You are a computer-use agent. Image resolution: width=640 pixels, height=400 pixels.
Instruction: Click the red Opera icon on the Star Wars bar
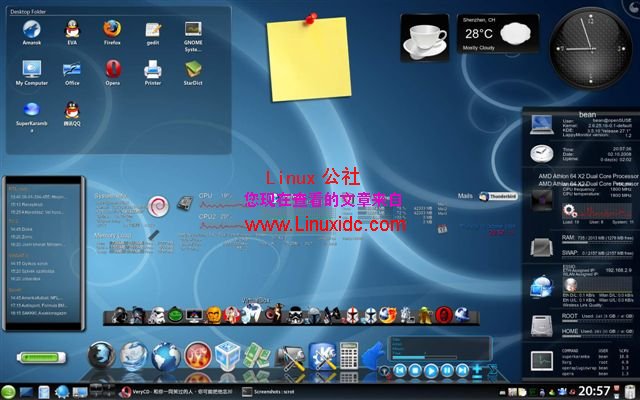444,315
